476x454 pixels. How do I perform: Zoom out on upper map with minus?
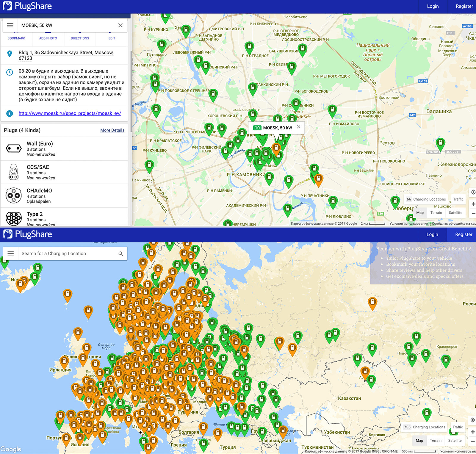473,213
